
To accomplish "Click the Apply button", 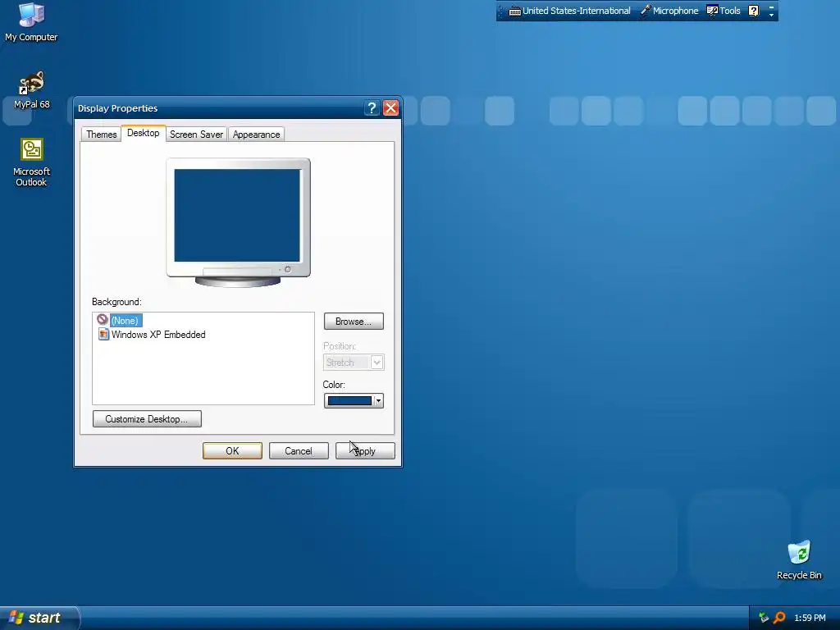I will [365, 451].
